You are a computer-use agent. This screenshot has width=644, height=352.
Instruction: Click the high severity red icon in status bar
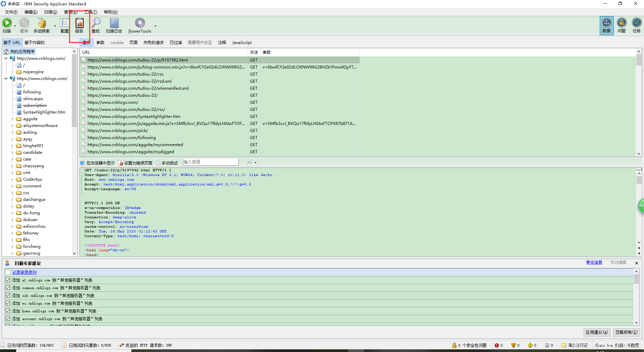tap(497, 345)
